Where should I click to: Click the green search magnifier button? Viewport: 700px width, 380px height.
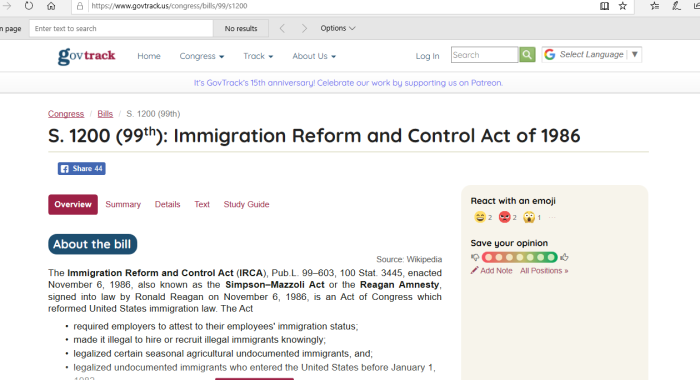(527, 54)
